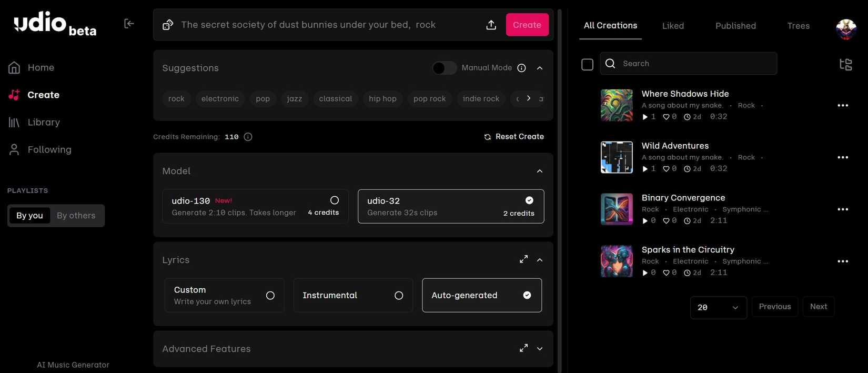Play the Where Shadows Hide track
The width and height of the screenshot is (868, 373).
(645, 117)
